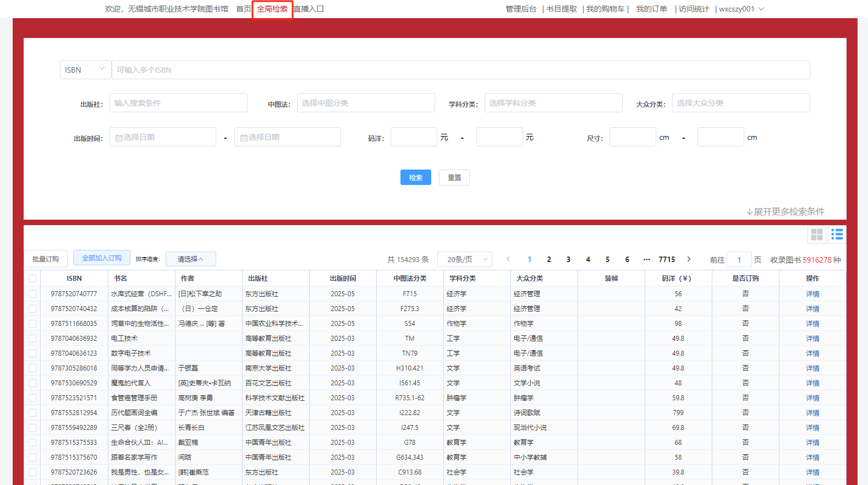Go to 我的订单 menu item
868x485 pixels.
coord(651,9)
